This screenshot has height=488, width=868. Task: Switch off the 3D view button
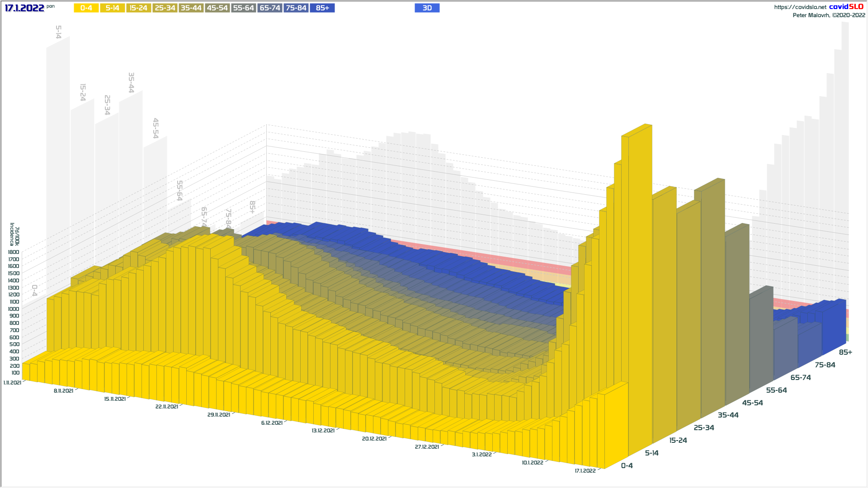coord(427,8)
